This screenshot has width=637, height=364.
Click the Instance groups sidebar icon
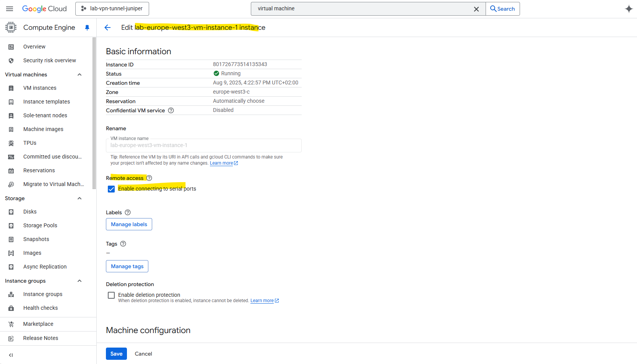click(x=11, y=294)
